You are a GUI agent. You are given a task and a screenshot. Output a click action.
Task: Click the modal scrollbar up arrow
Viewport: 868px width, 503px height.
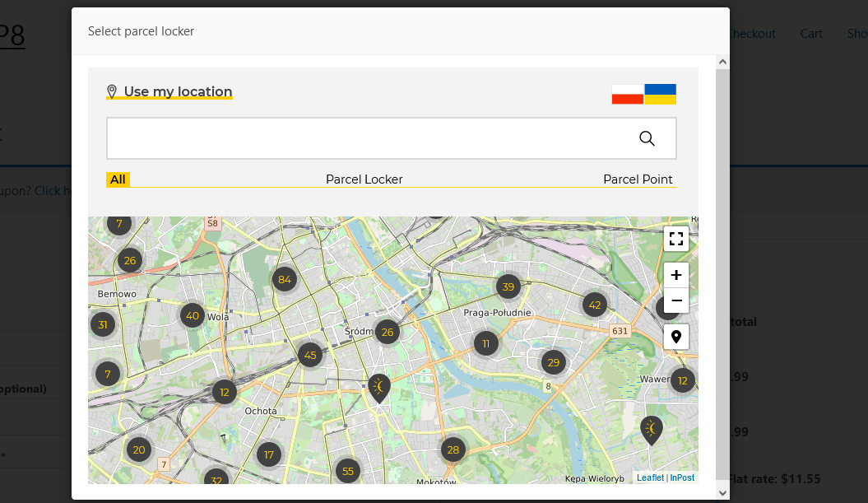(722, 62)
